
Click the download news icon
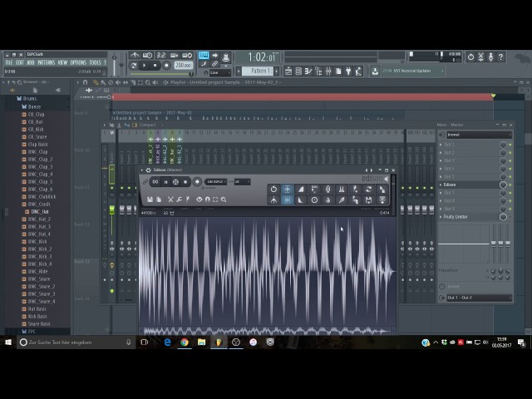click(x=375, y=71)
